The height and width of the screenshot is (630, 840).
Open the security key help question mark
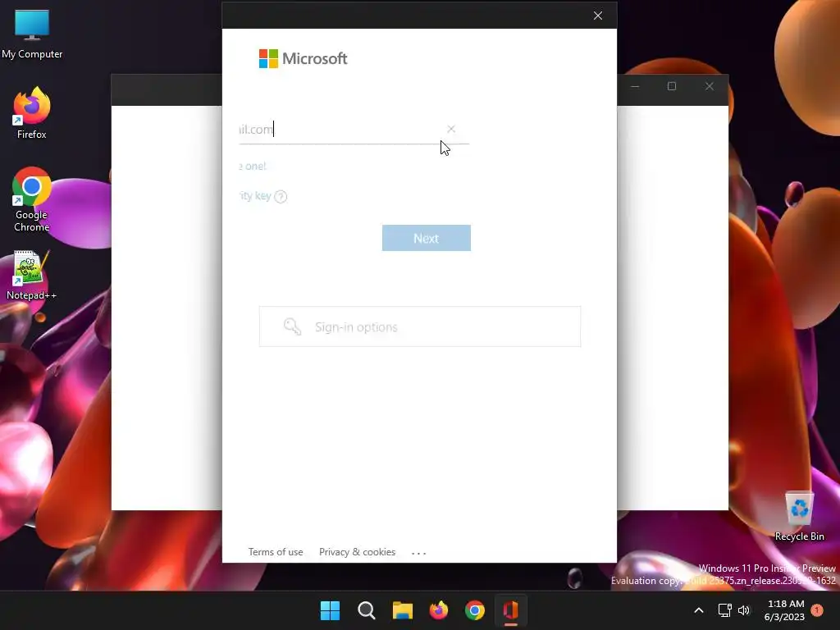tap(281, 197)
